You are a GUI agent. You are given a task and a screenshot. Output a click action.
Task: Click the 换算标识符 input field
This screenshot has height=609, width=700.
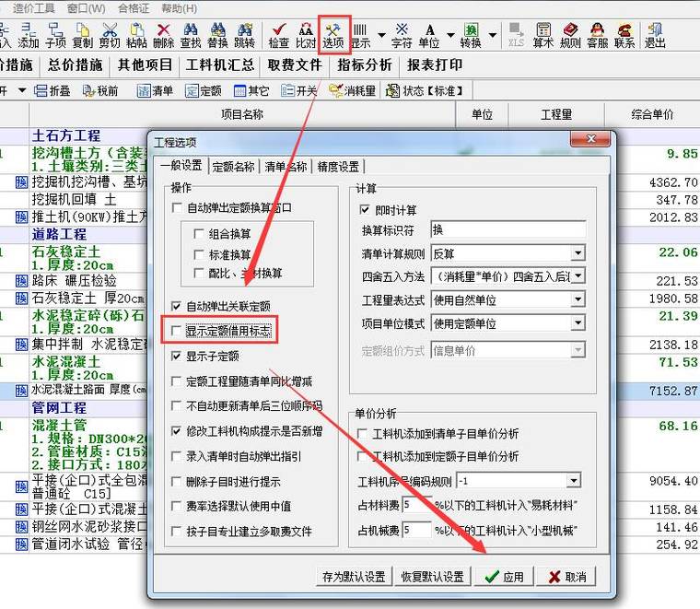[507, 229]
